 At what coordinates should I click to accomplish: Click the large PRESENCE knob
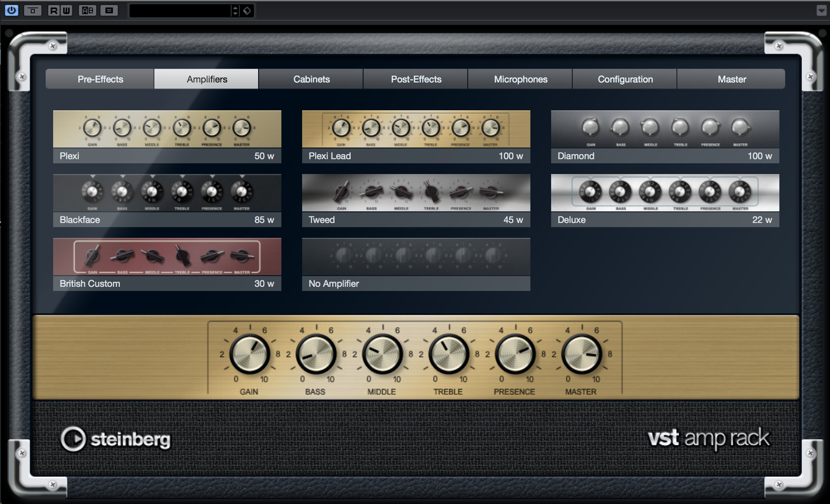pyautogui.click(x=515, y=354)
